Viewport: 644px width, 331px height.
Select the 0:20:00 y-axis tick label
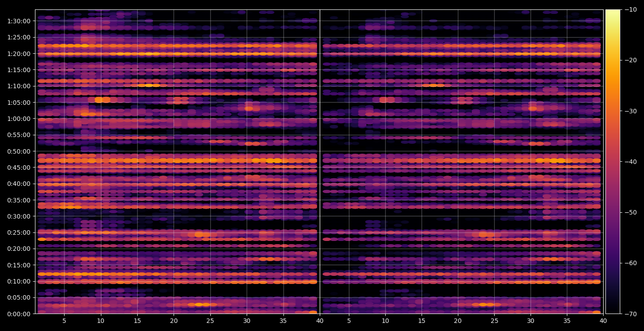tap(19, 249)
